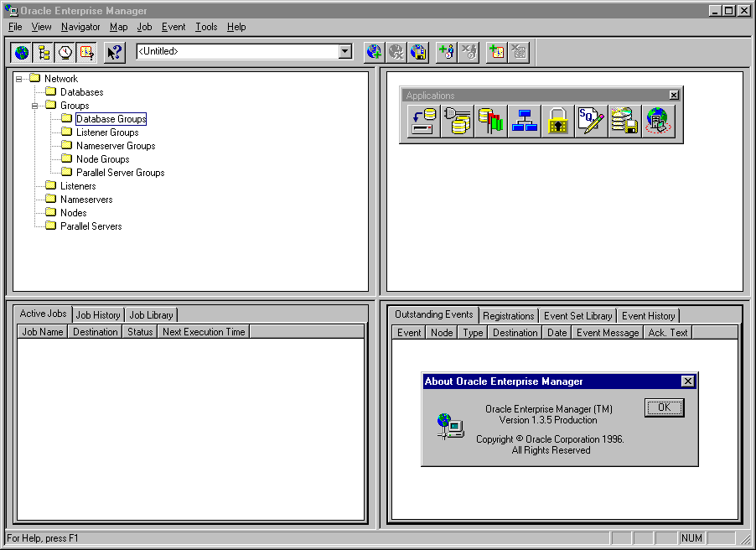Sort by the Job Name column header
Image resolution: width=756 pixels, height=550 pixels.
click(x=43, y=332)
